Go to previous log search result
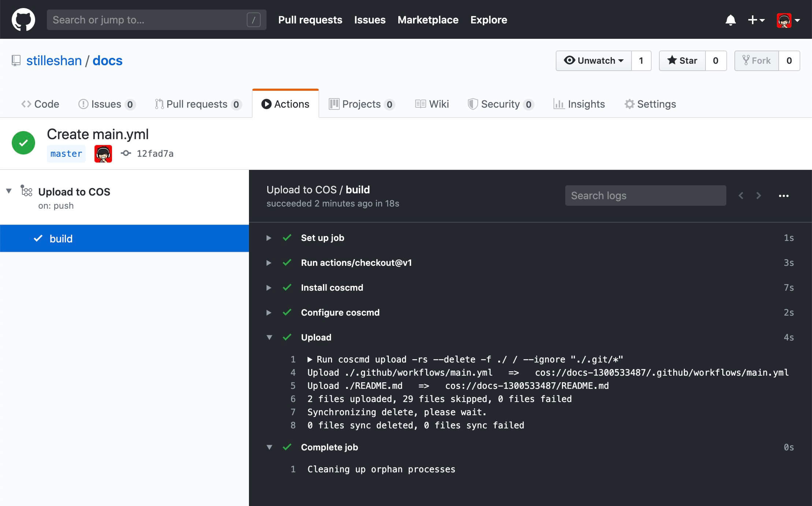This screenshot has height=506, width=812. pyautogui.click(x=741, y=196)
